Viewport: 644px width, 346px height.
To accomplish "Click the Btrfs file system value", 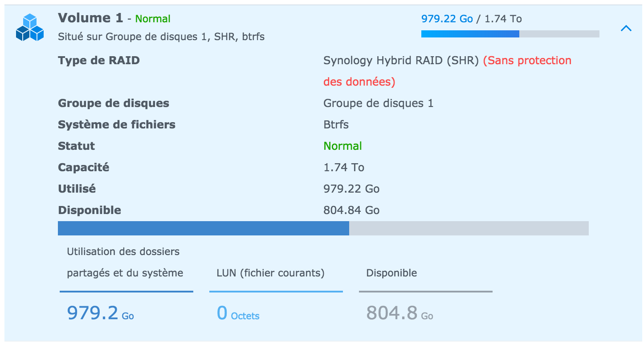I will click(336, 125).
